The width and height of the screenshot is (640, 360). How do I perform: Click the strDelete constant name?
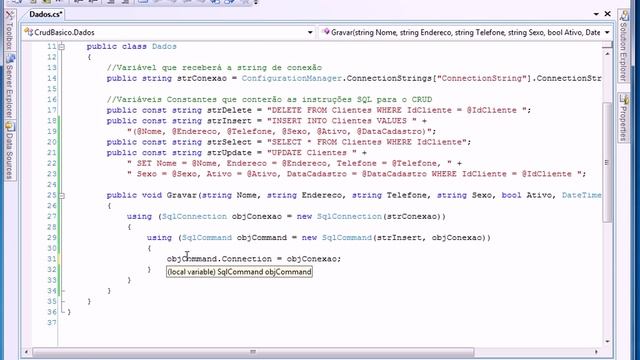pos(229,110)
